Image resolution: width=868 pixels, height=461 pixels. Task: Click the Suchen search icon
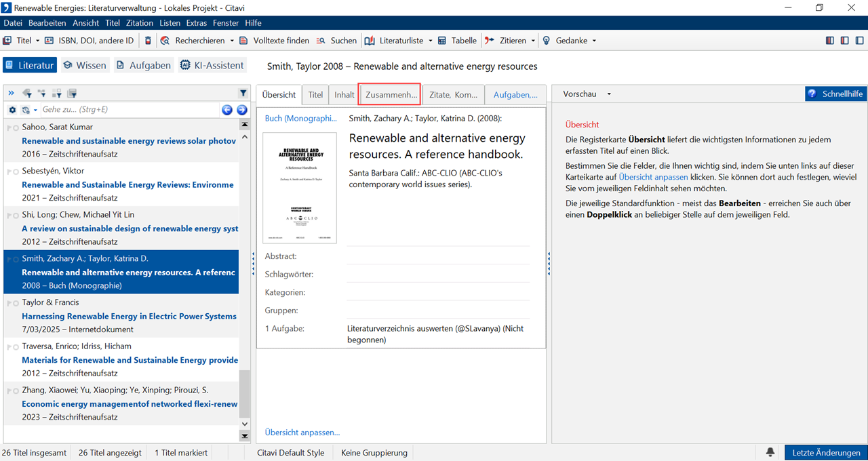(321, 41)
